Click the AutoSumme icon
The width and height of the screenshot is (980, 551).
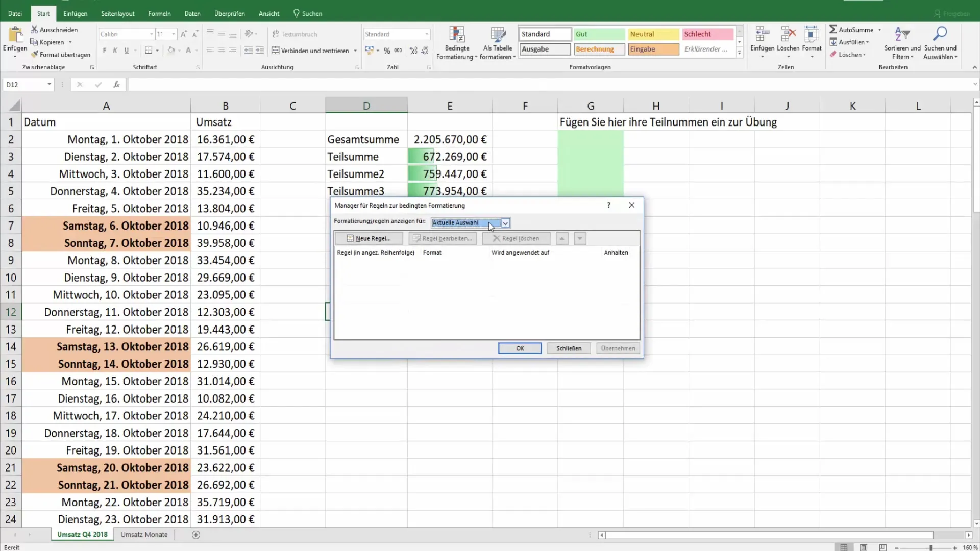click(833, 30)
